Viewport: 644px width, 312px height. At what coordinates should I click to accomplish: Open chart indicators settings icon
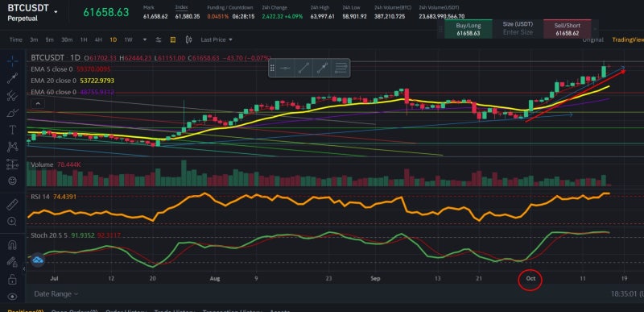click(159, 40)
